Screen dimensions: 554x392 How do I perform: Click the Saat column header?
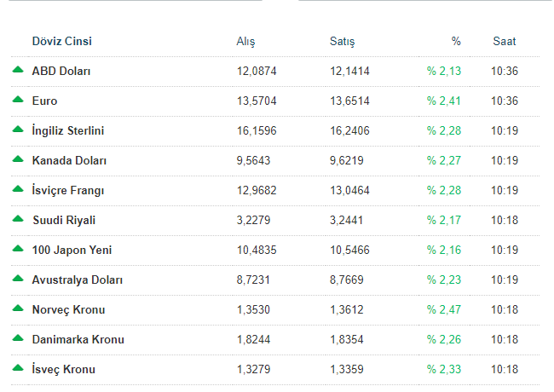[x=505, y=41]
